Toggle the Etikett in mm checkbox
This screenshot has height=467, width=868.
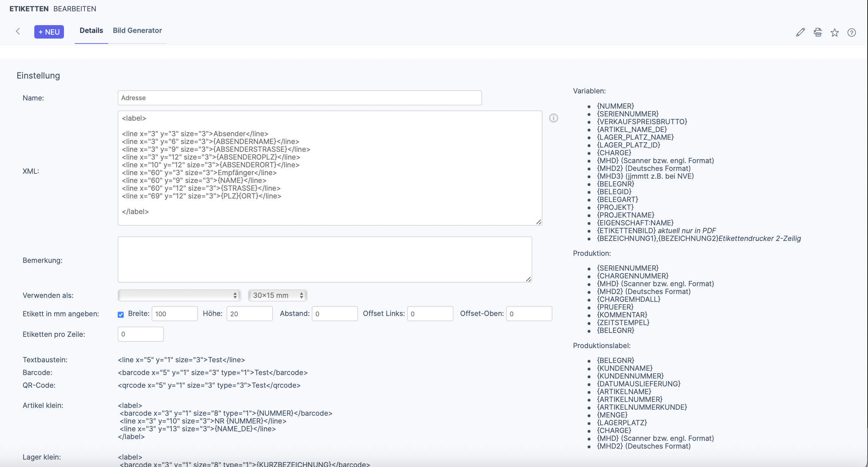coord(121,315)
